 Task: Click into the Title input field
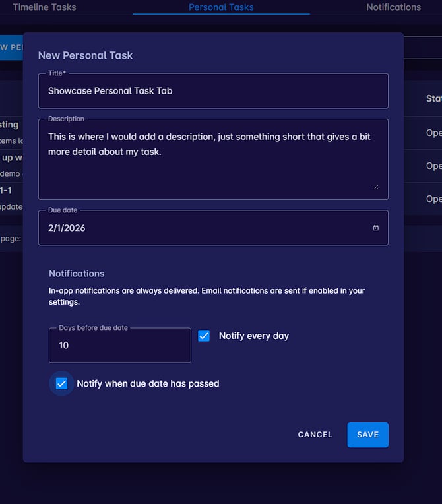click(212, 91)
